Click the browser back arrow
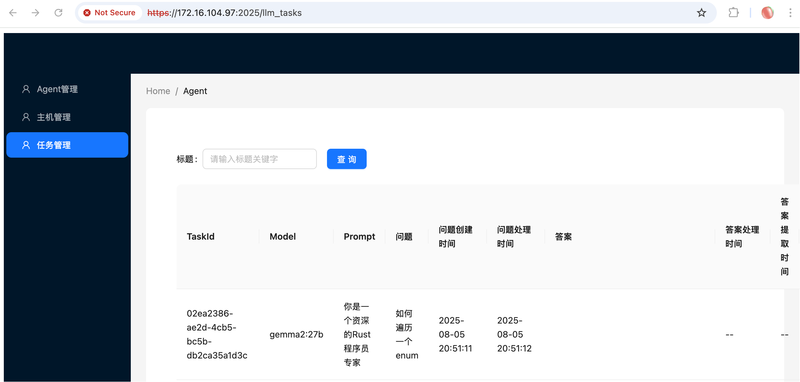 click(13, 13)
